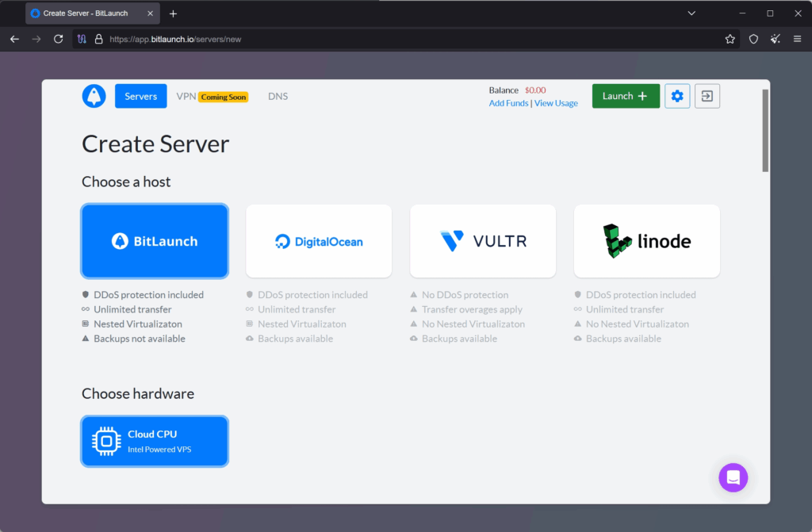812x532 pixels.
Task: Click 'Backups not available' under BitLaunch
Action: pos(140,339)
